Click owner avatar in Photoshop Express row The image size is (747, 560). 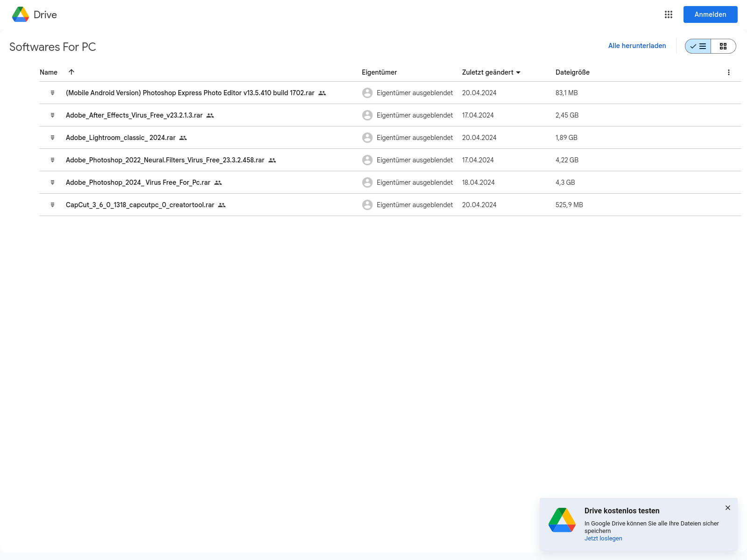pos(367,93)
